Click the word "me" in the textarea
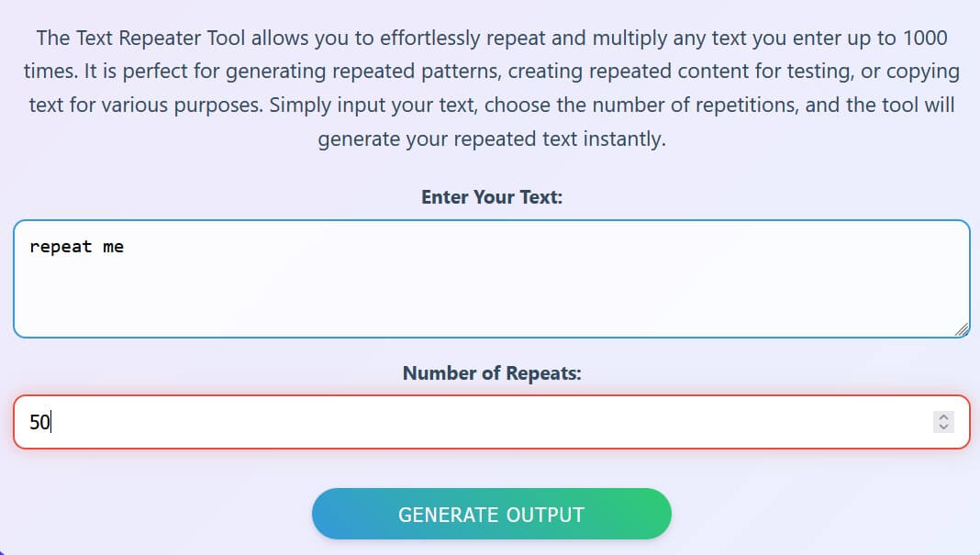Screen dimensions: 980x555 113,247
